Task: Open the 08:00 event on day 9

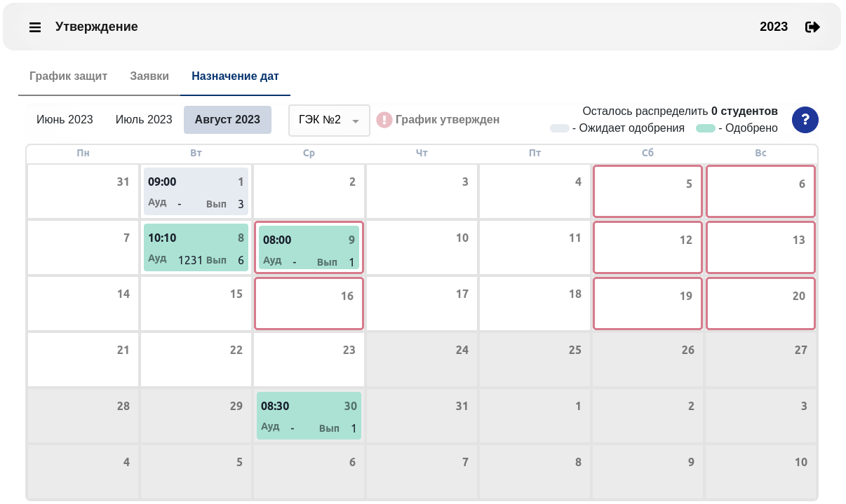Action: click(309, 247)
